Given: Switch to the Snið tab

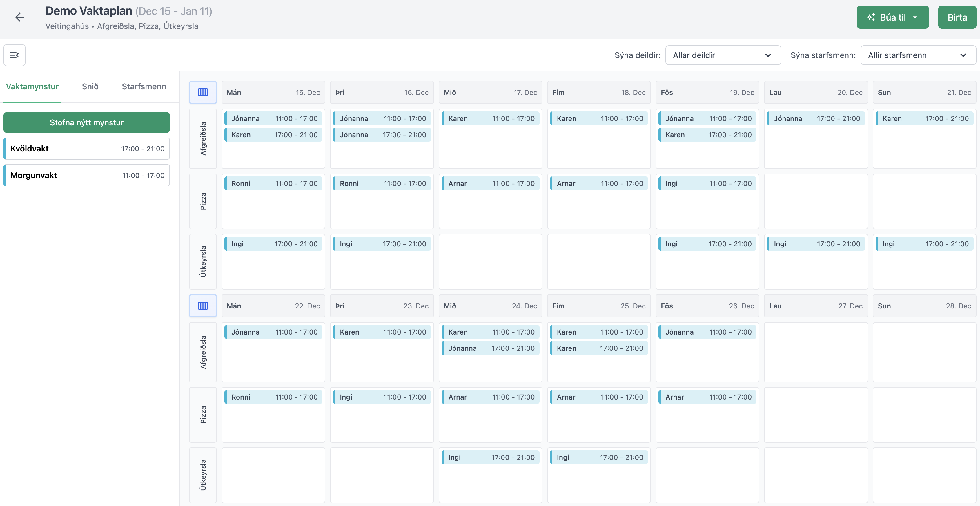Looking at the screenshot, I should [x=90, y=86].
